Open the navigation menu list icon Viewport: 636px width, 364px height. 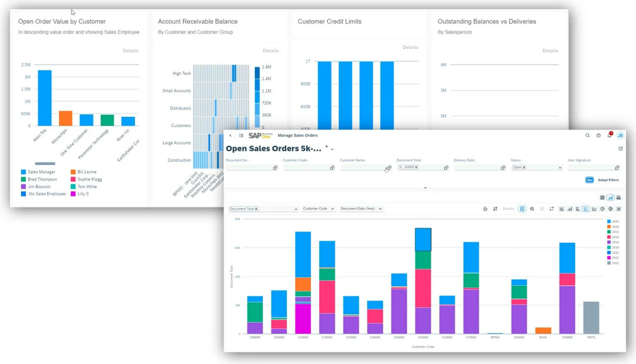(x=241, y=136)
